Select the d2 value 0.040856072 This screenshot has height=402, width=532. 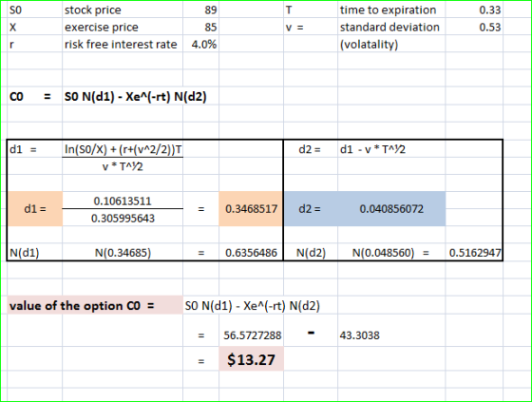[391, 208]
